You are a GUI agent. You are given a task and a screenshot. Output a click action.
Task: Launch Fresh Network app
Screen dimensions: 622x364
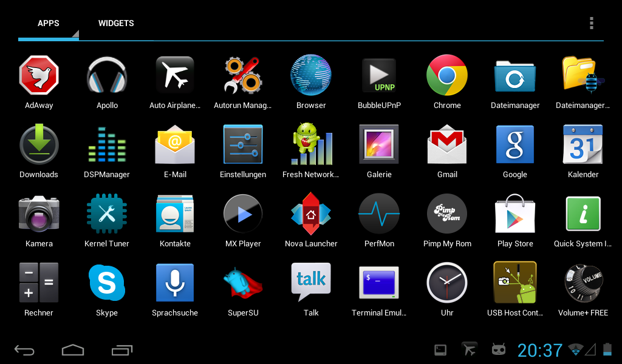click(311, 144)
